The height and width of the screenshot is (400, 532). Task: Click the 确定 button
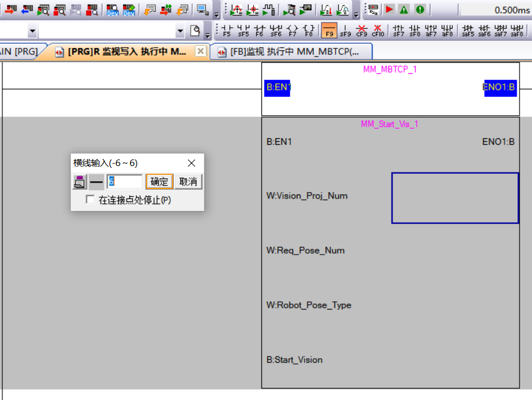pos(160,181)
